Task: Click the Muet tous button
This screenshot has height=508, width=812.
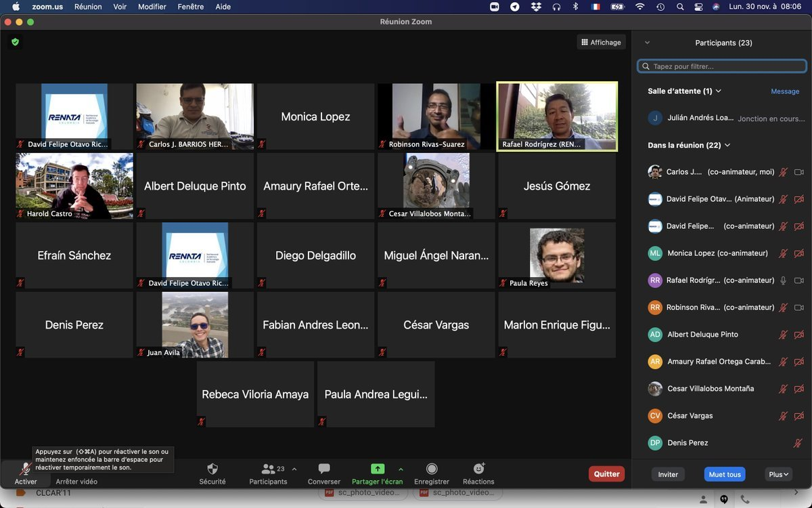Action: (x=725, y=474)
